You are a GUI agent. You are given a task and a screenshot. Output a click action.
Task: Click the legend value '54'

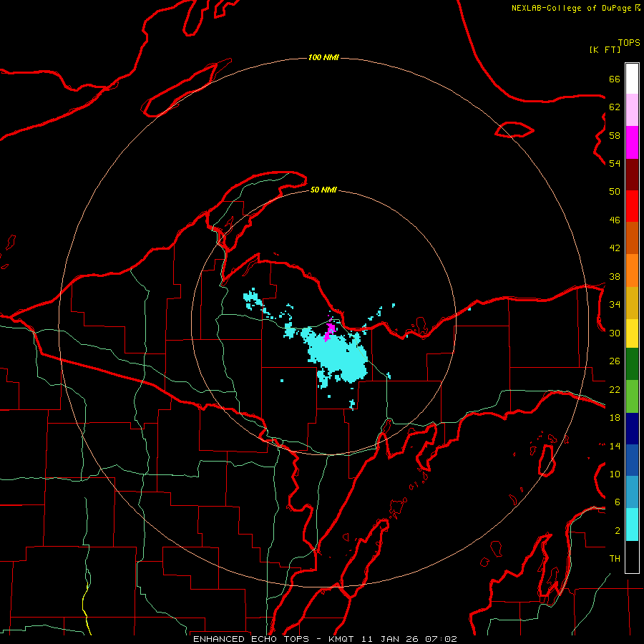coord(615,163)
